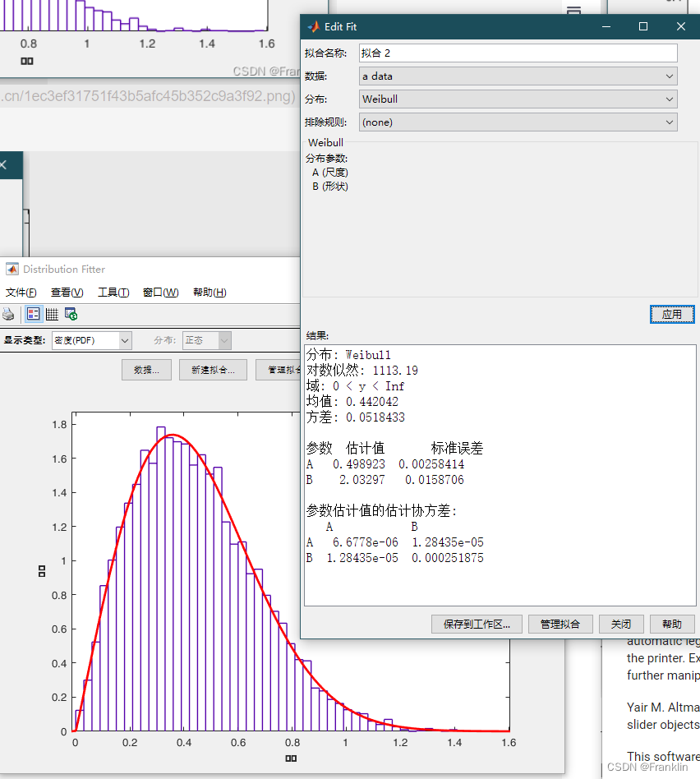Click the 管理拟合 button in Edit Fit
The height and width of the screenshot is (779, 700).
tap(560, 624)
